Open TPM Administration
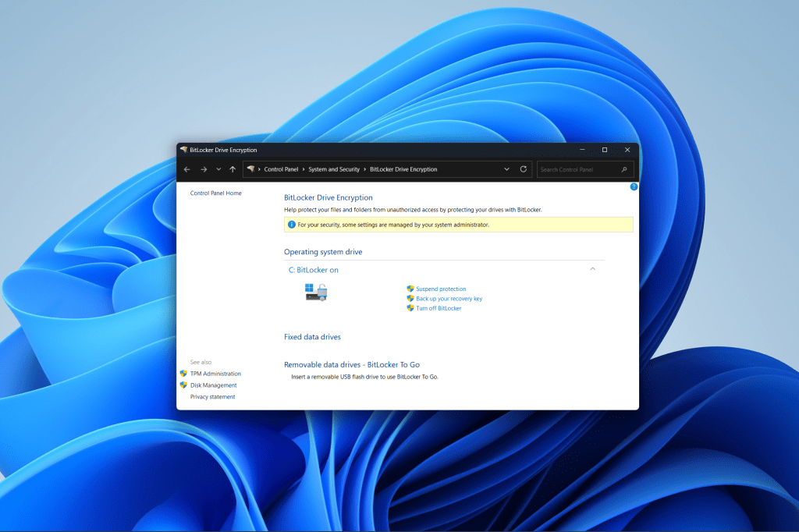799x532 pixels. pos(215,374)
